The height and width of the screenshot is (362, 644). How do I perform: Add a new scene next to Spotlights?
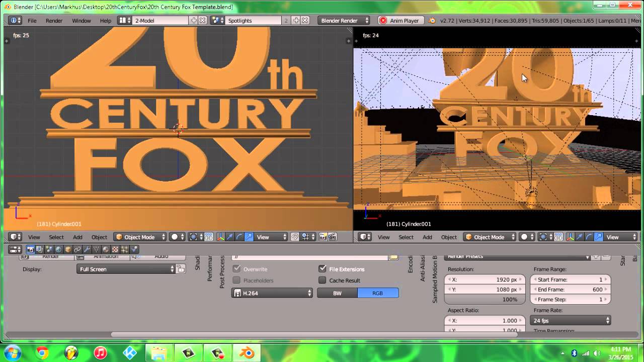296,21
